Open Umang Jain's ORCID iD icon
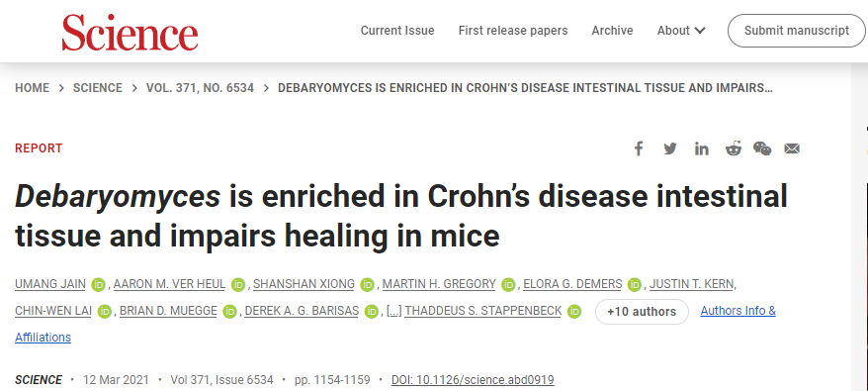868x391 pixels. point(99,285)
